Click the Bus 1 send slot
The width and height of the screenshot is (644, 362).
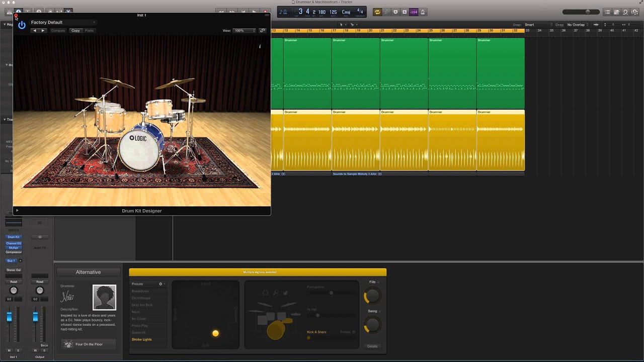point(11,261)
